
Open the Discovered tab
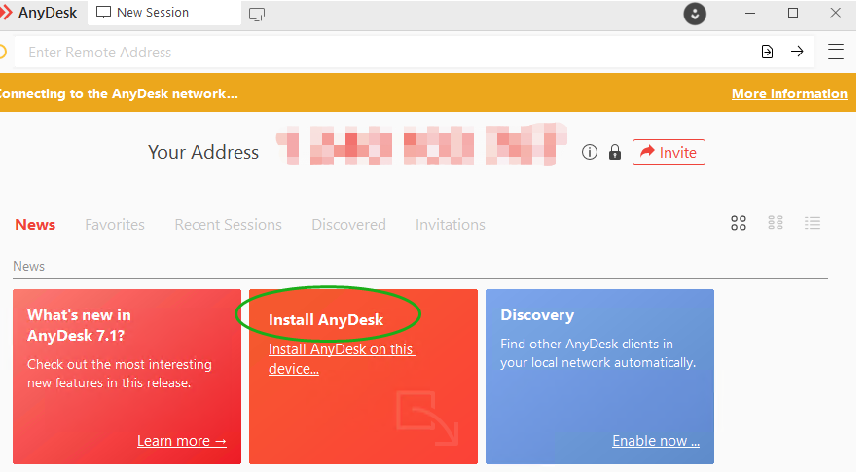348,225
